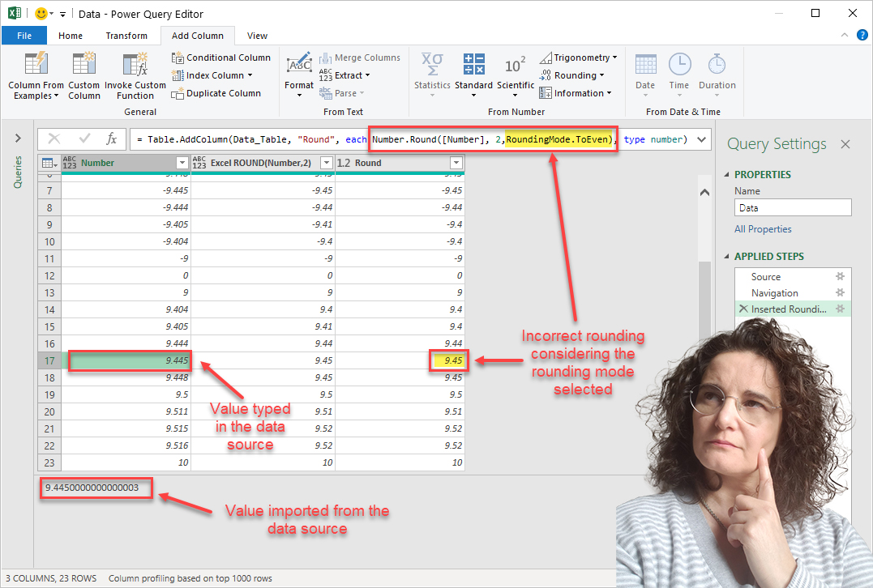Open the Help question mark
Viewport: 873px width, 588px height.
click(x=862, y=35)
